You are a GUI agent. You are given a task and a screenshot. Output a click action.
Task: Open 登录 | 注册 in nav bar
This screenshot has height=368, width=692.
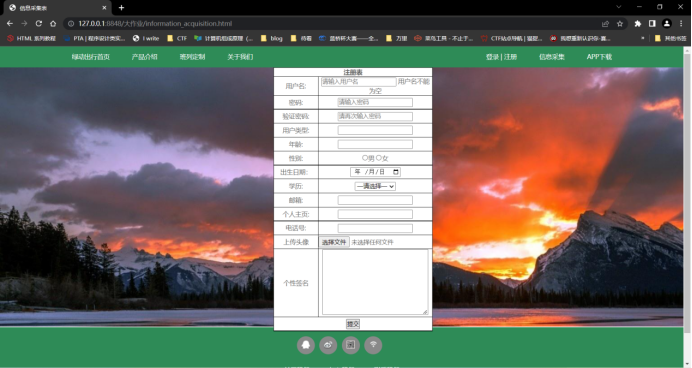[501, 57]
